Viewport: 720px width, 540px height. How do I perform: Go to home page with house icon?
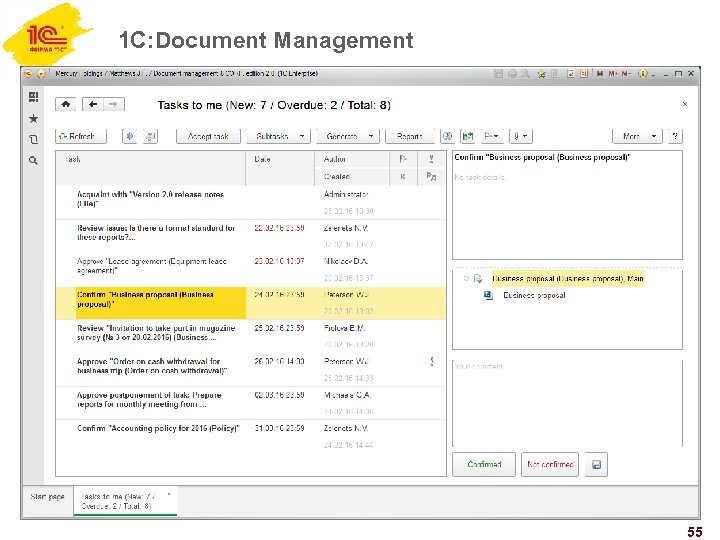pyautogui.click(x=66, y=104)
